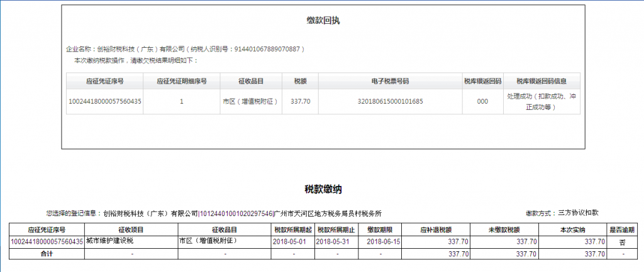This screenshot has height=272, width=644.
Task: Click the 处理成功 return message cell
Action: tap(541, 101)
